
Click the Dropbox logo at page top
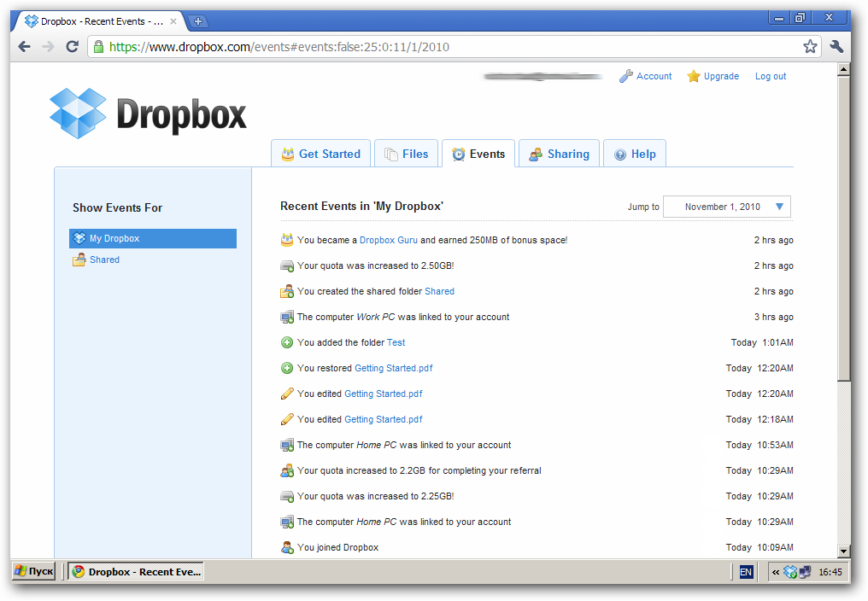coord(148,114)
